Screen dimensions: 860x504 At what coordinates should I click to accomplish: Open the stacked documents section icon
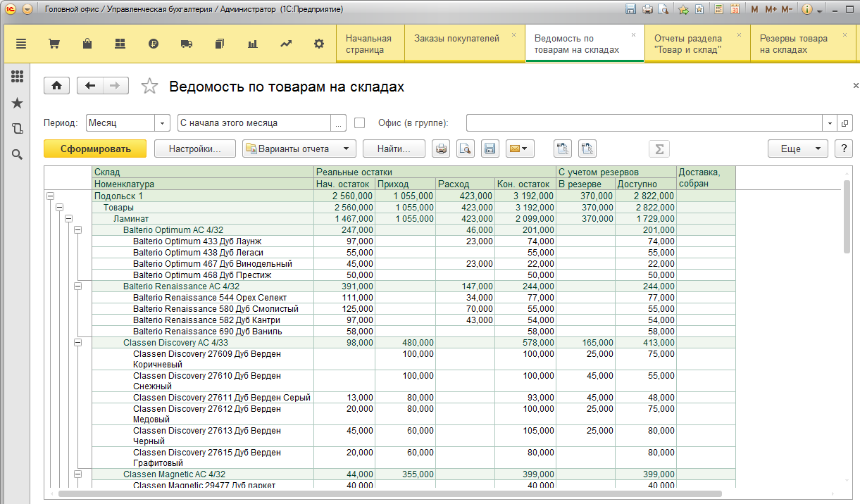click(219, 44)
